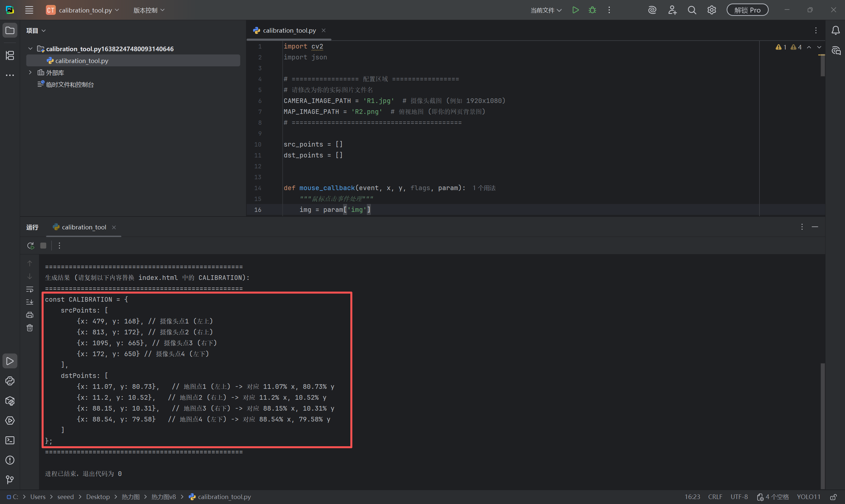The height and width of the screenshot is (504, 845).
Task: Open notifications with the bell icon
Action: pyautogui.click(x=835, y=31)
